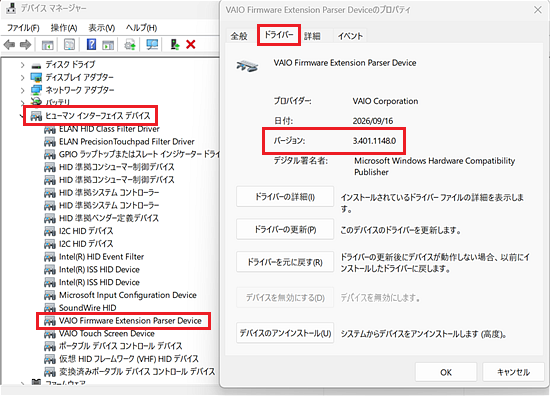Viewport: 550px width, 396px height.
Task: Click OK in the properties dialog
Action: click(446, 372)
